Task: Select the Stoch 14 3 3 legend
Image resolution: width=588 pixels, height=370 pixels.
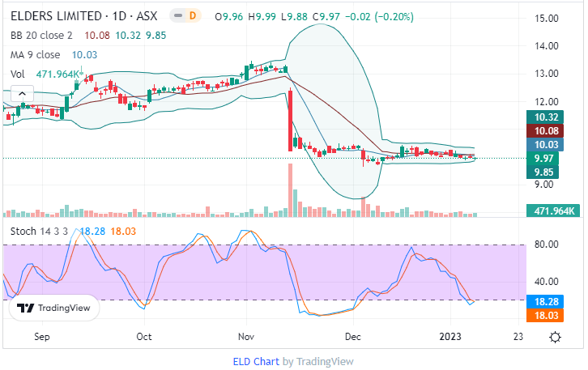Action: 39,232
